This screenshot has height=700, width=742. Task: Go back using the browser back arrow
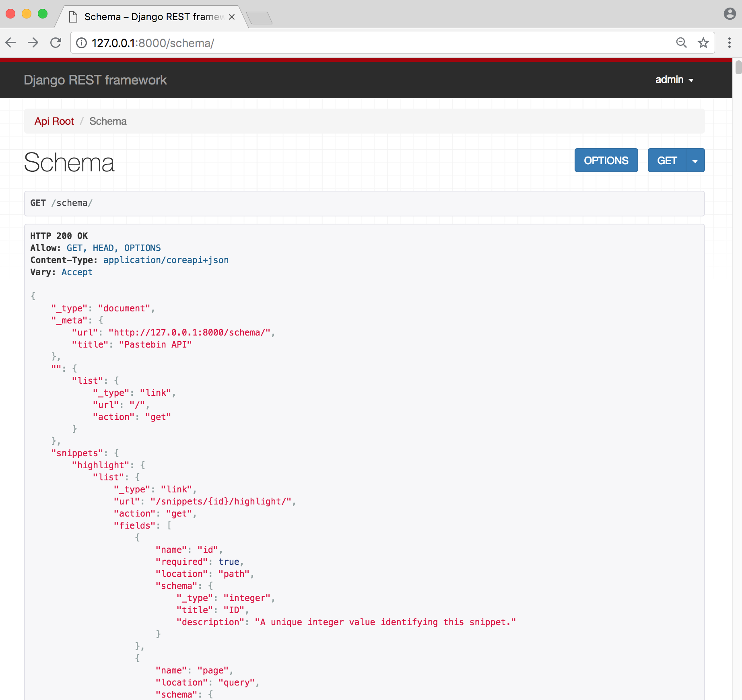(x=11, y=43)
